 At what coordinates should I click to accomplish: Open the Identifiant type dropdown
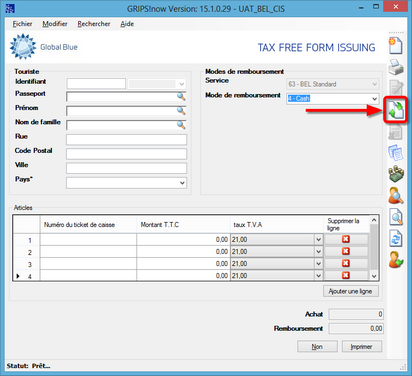pyautogui.click(x=182, y=84)
